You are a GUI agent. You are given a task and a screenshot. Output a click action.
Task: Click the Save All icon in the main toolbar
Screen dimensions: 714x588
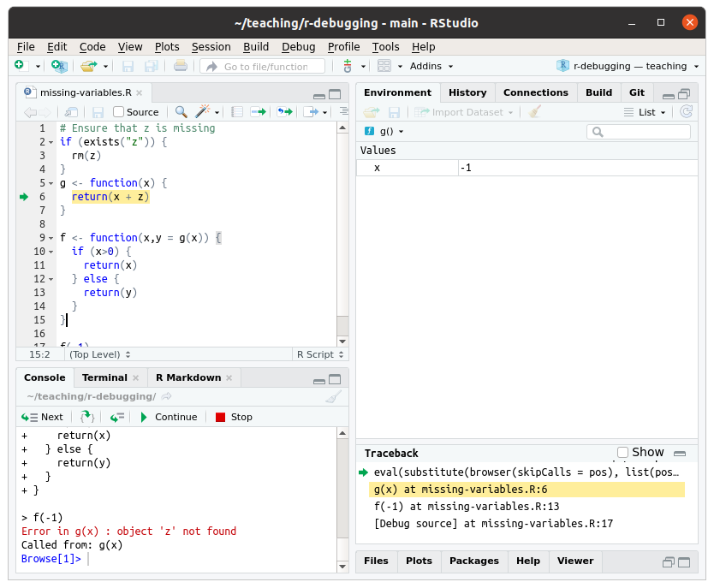[x=152, y=67]
